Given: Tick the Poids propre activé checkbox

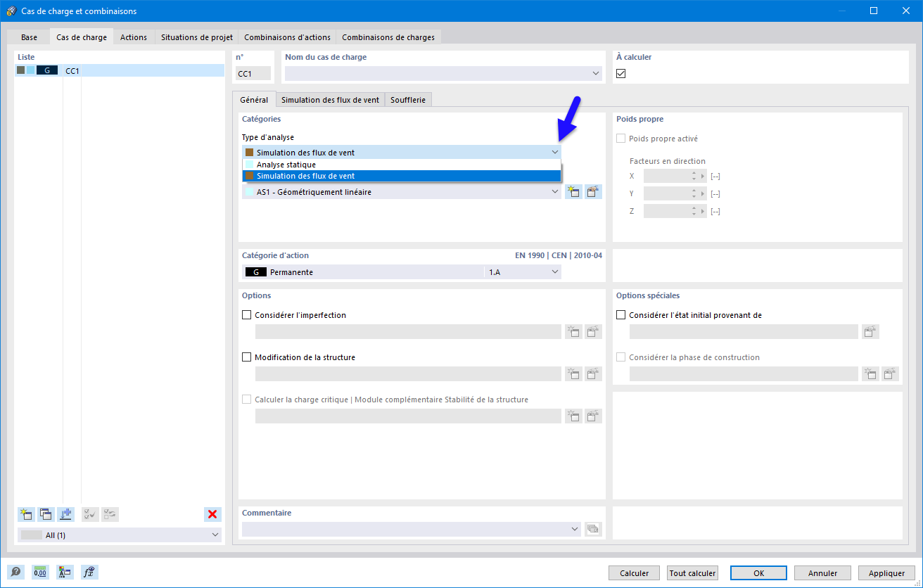Looking at the screenshot, I should click(x=620, y=139).
